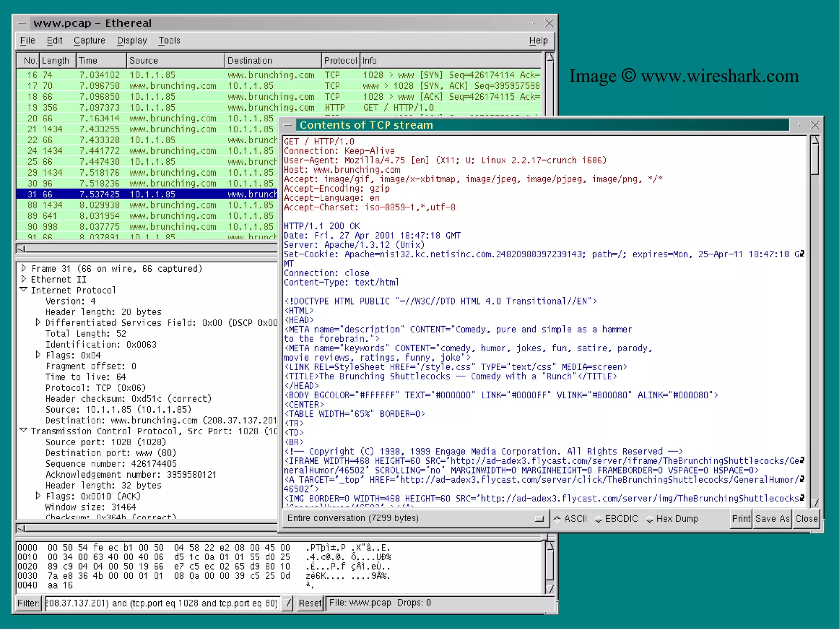Click the Reset filter button
Screen dimensions: 840x630
(310, 603)
